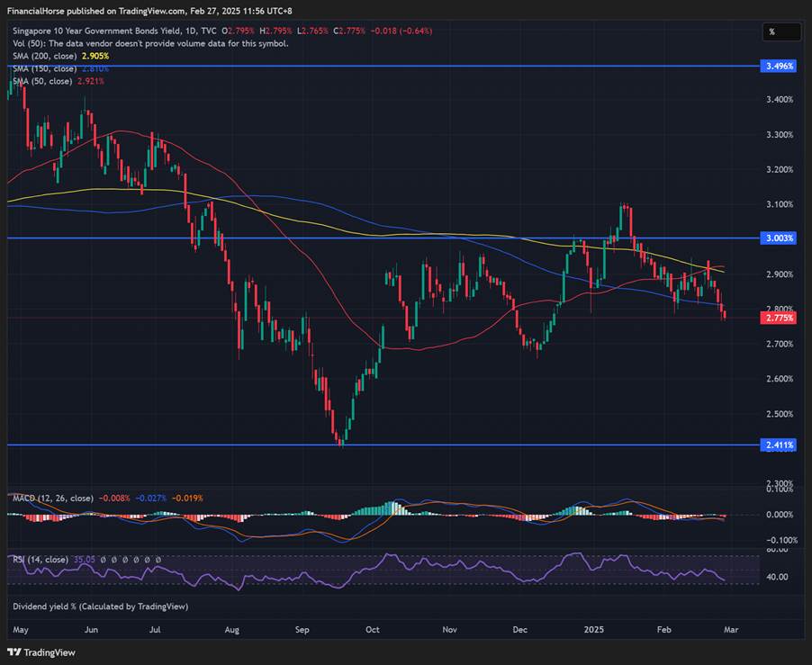Screen dimensions: 812x665
Task: Click the 3.496% horizontal line price label
Action: click(777, 67)
